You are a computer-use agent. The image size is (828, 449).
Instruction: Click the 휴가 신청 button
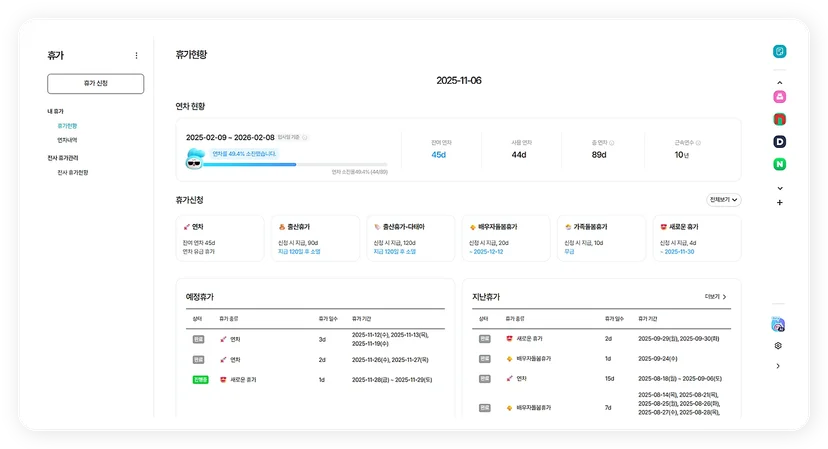click(96, 83)
